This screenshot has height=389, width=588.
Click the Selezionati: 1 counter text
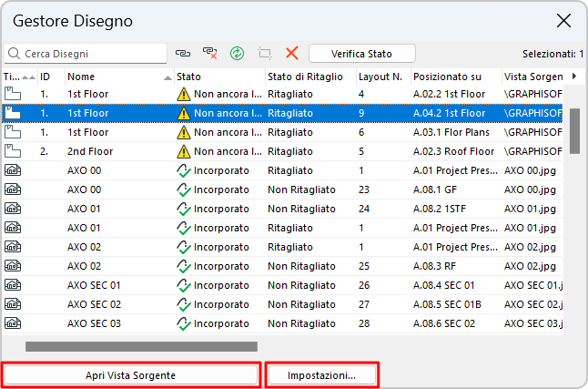click(x=553, y=54)
